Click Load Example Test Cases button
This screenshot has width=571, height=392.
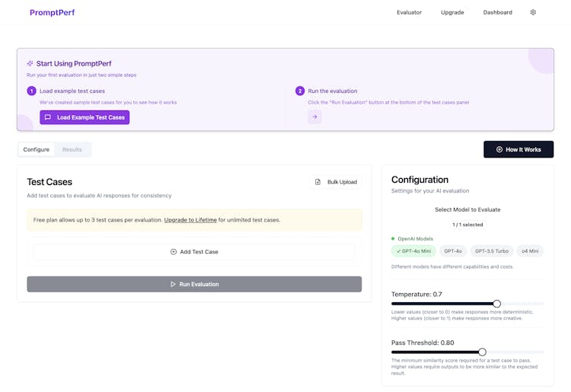pos(85,117)
